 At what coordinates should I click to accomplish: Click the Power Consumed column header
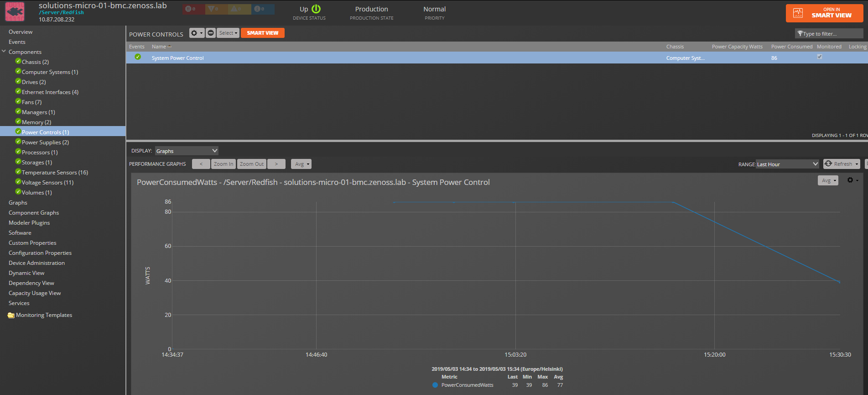pyautogui.click(x=792, y=47)
